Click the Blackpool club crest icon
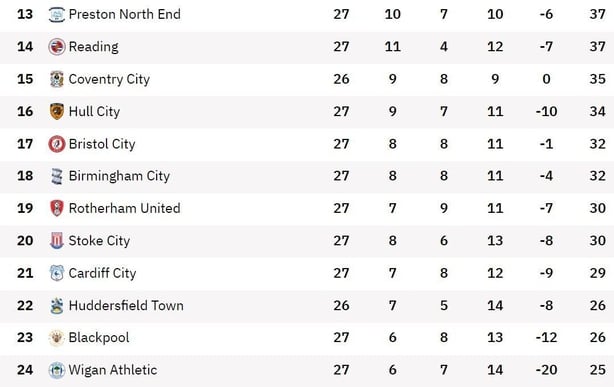 57,338
